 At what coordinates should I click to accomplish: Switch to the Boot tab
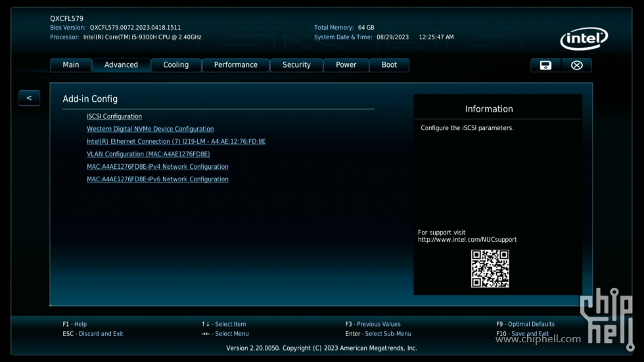pos(389,65)
